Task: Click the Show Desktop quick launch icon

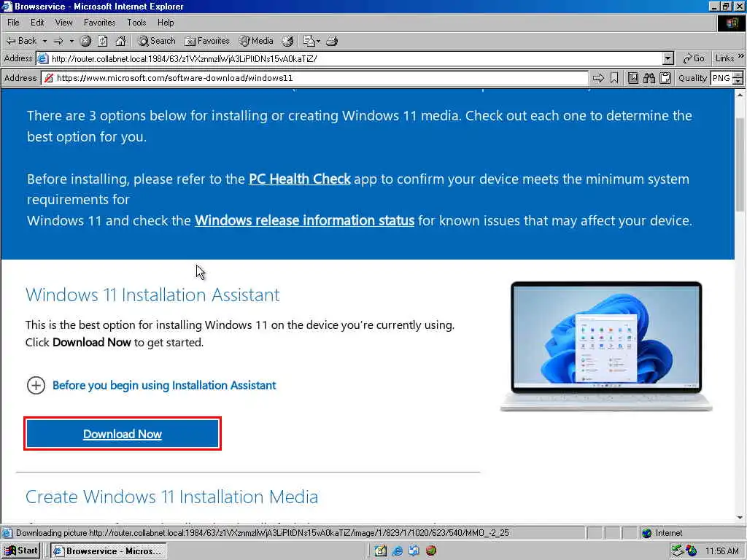Action: pos(414,551)
